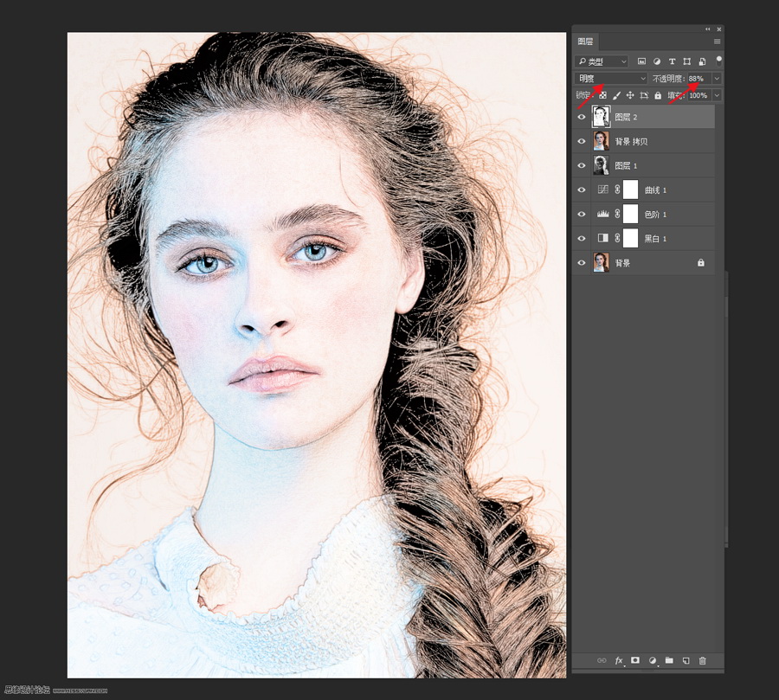Open the 明度 blend mode dropdown
Viewport: 779px width, 700px height.
tap(611, 79)
